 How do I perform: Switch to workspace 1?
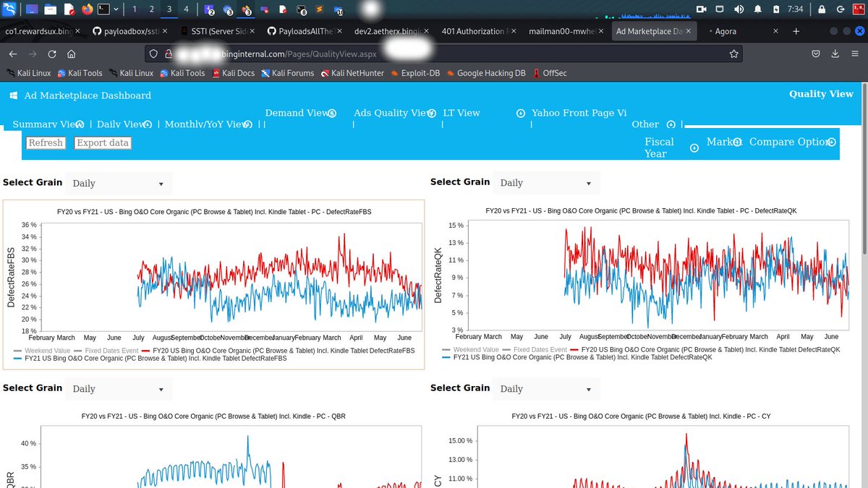coord(135,9)
